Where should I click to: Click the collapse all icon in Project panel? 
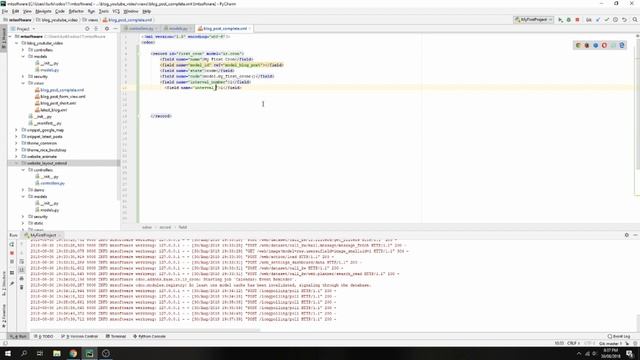pyautogui.click(x=96, y=29)
